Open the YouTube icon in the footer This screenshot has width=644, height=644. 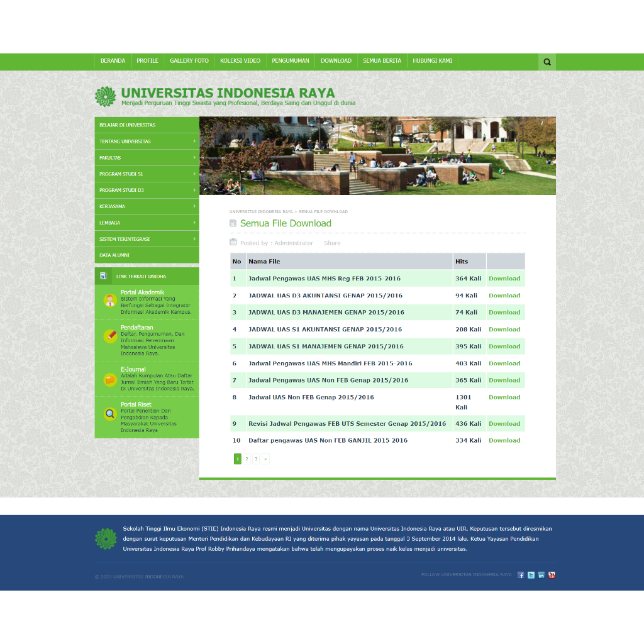click(x=552, y=575)
